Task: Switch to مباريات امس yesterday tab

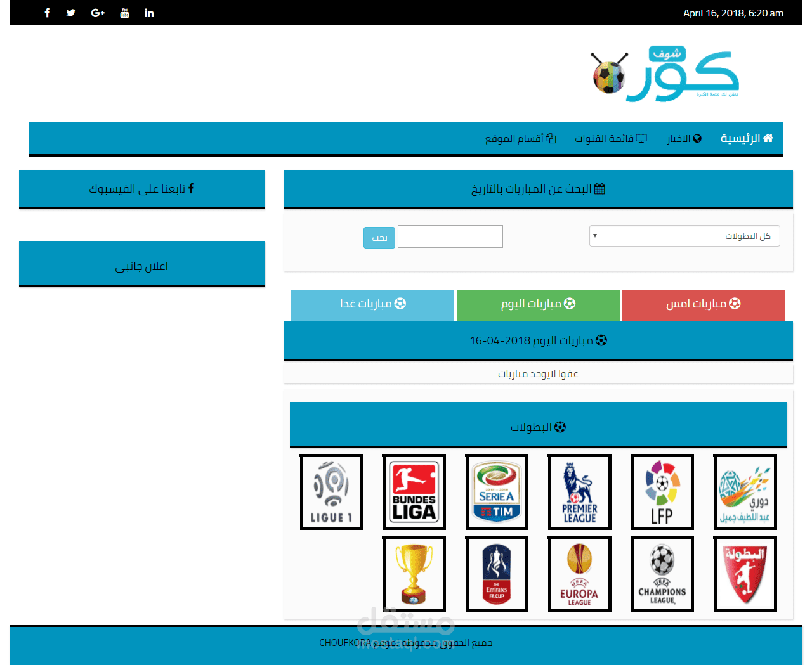Action: pyautogui.click(x=703, y=305)
